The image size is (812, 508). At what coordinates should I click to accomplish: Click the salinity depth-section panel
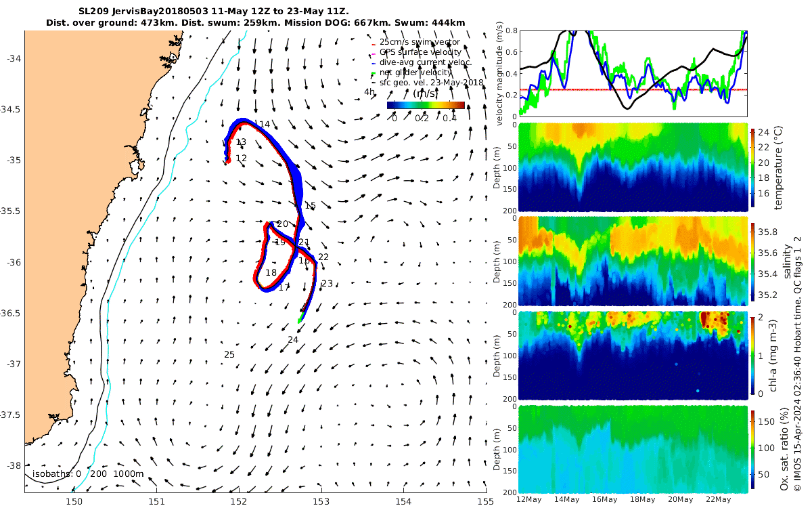pyautogui.click(x=633, y=261)
